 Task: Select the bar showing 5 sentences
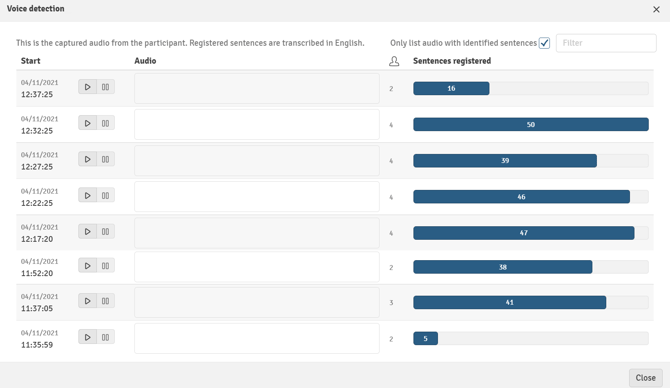(x=425, y=339)
